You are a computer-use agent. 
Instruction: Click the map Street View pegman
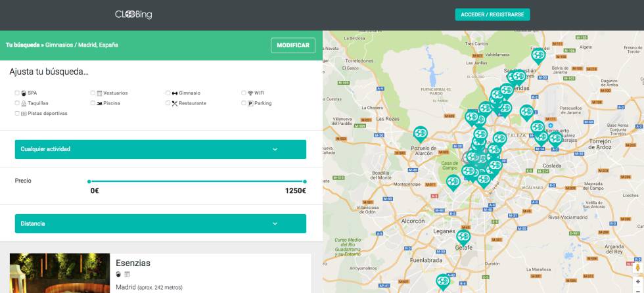coord(638,268)
